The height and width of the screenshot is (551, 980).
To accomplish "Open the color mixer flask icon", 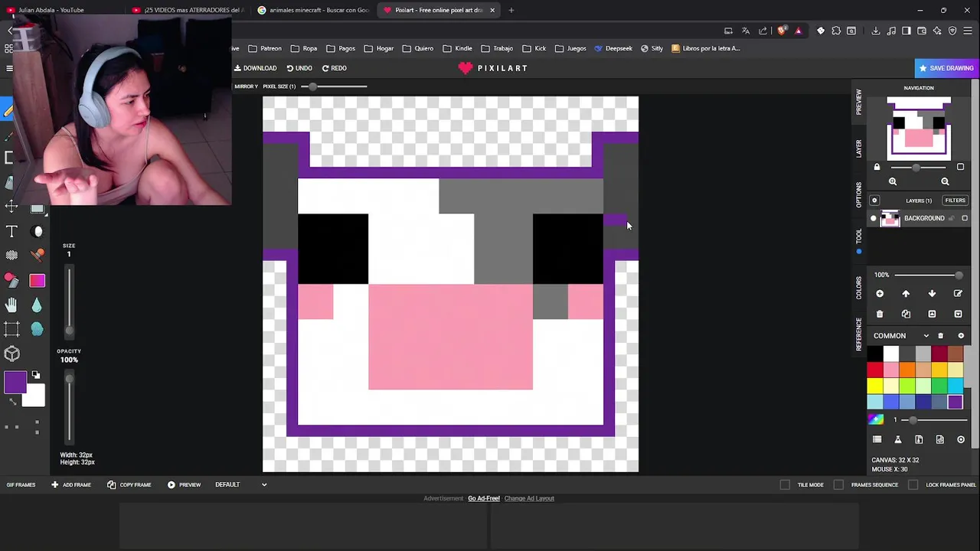I will pos(898,439).
